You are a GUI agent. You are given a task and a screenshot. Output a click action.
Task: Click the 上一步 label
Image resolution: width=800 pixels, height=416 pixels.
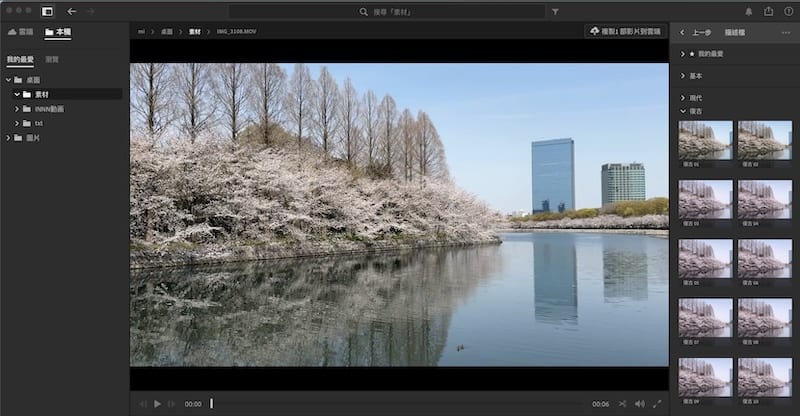coord(702,32)
